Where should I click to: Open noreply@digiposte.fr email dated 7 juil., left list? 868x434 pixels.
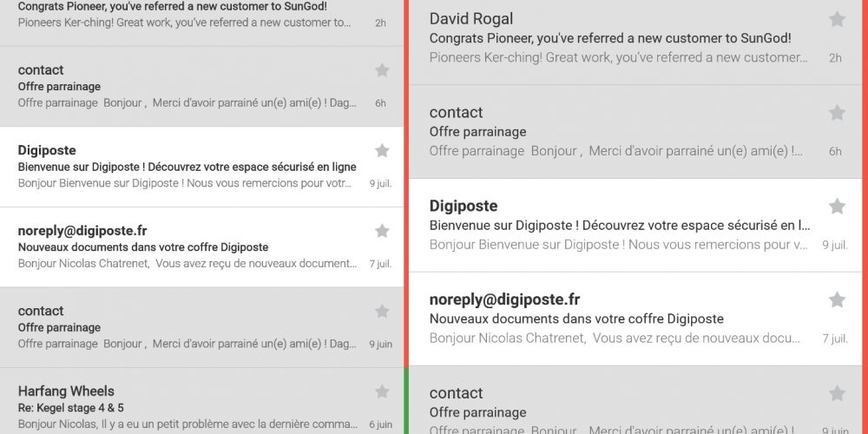coord(201,247)
